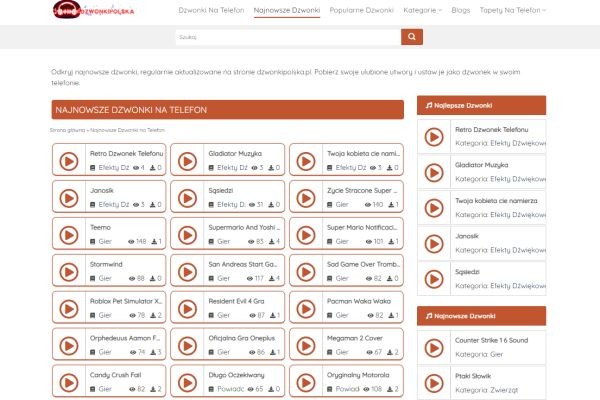Start playback of Stormwind ringtone
Viewport: 600px width, 400px height.
[x=69, y=271]
